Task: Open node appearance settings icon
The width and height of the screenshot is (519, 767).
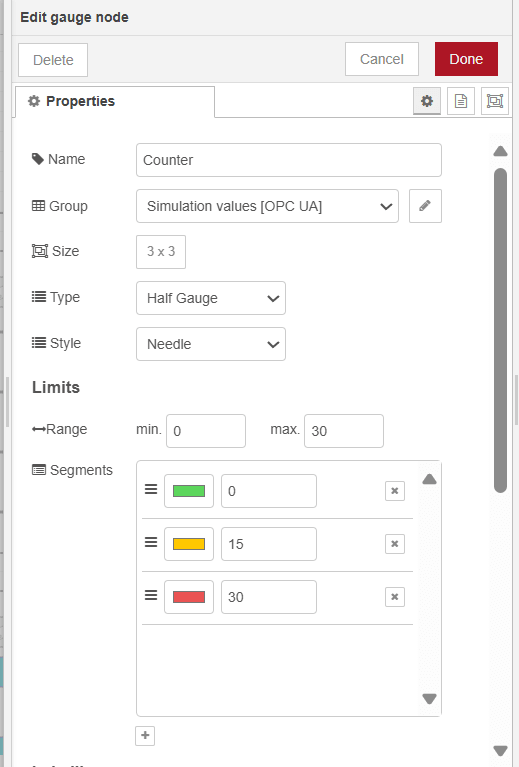Action: pos(495,101)
